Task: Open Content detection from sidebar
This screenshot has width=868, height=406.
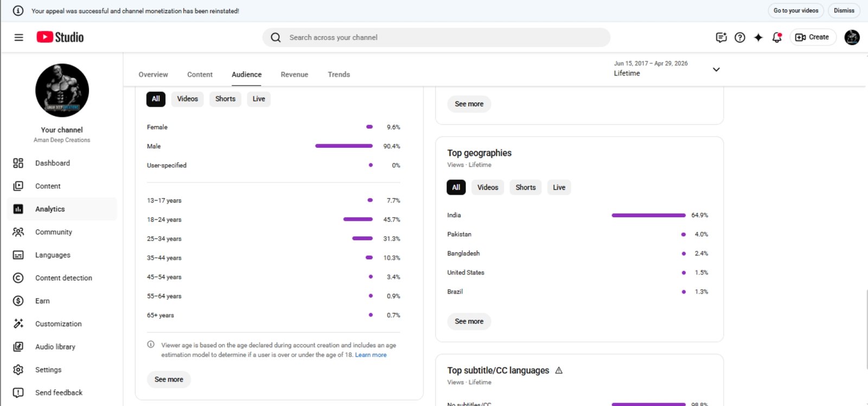Action: pyautogui.click(x=63, y=278)
